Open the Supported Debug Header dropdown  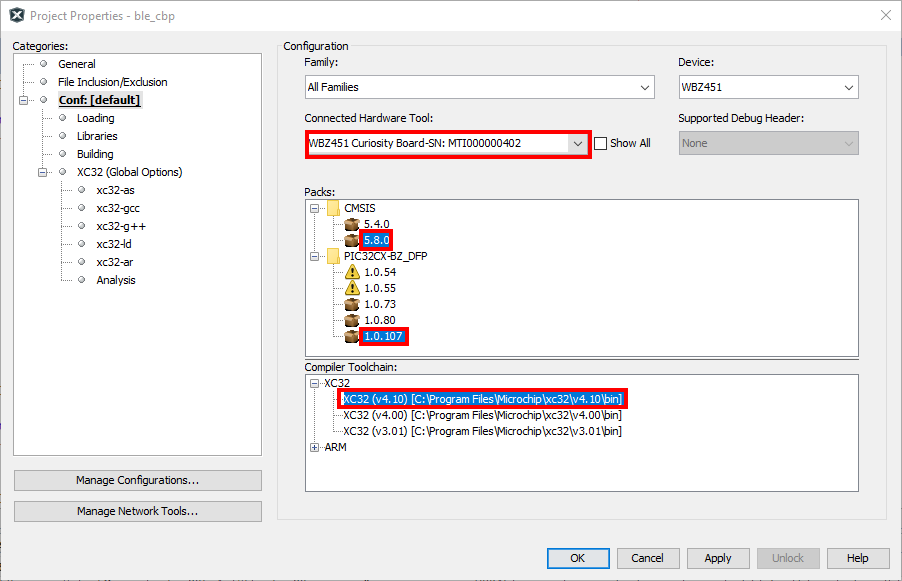tap(849, 143)
